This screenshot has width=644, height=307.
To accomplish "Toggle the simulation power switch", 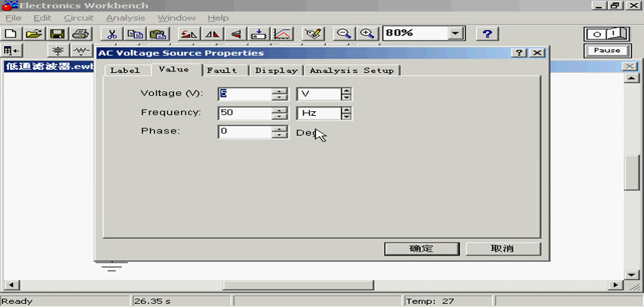I will click(606, 34).
